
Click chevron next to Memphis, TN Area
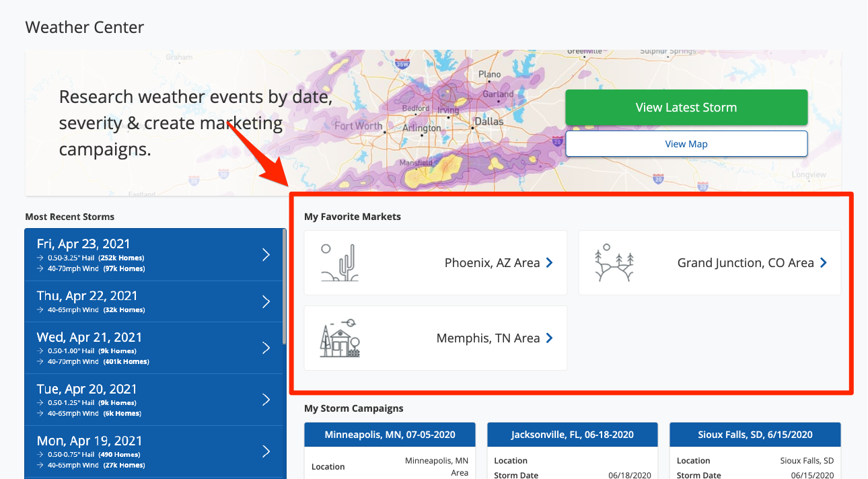pyautogui.click(x=550, y=338)
